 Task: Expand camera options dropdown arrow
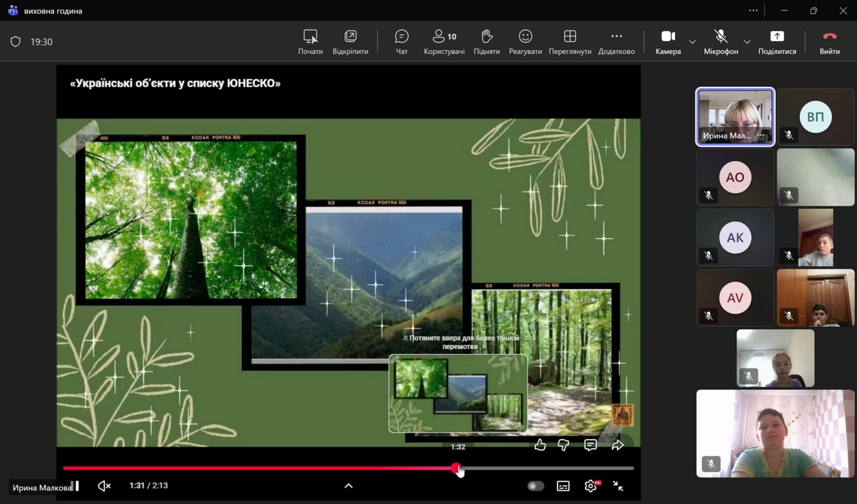pos(693,42)
